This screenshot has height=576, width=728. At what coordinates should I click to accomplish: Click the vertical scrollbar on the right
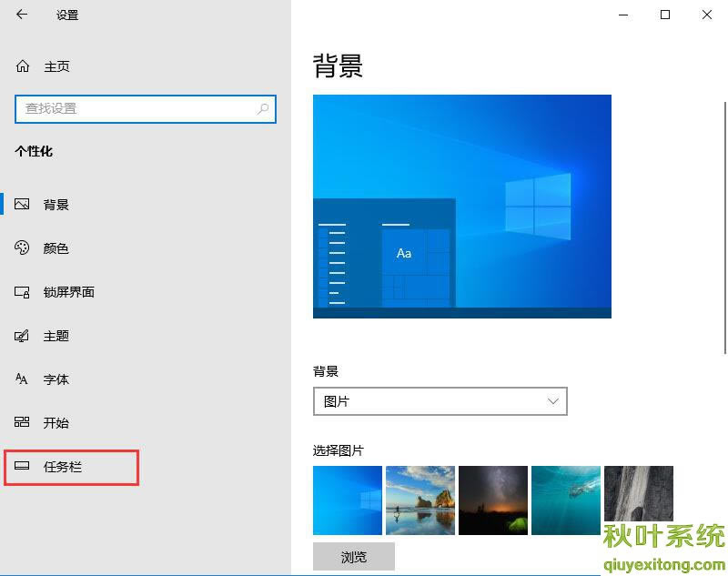coord(724,227)
